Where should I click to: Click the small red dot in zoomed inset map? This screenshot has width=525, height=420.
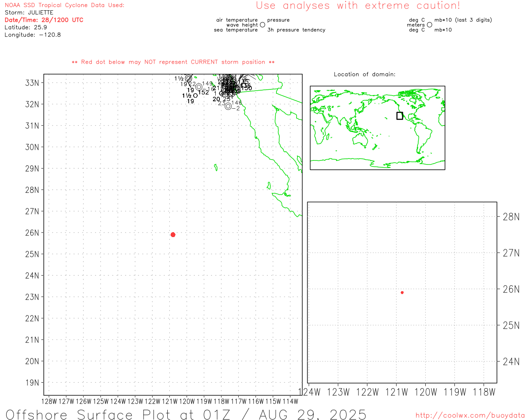402,292
